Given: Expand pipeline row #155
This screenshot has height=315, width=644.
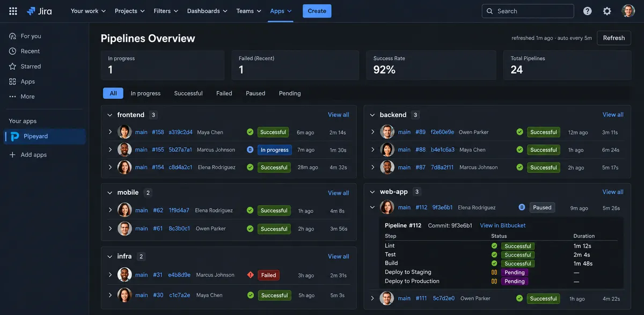Looking at the screenshot, I should tap(110, 150).
